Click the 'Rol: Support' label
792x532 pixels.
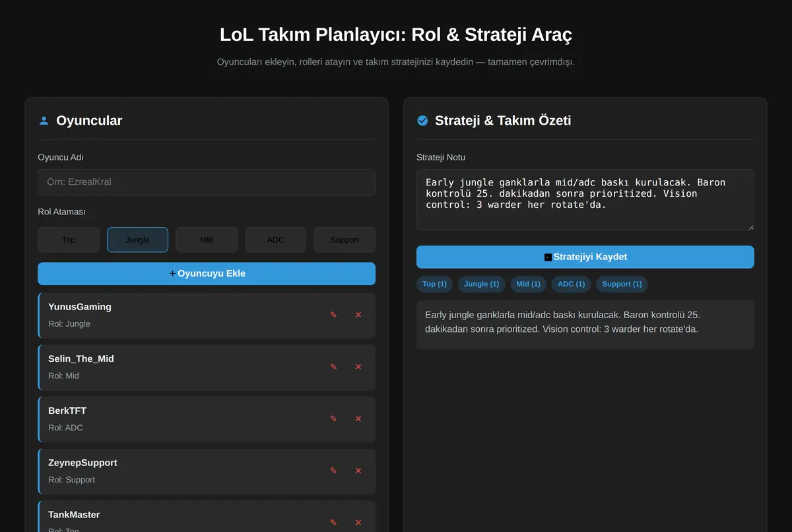71,480
